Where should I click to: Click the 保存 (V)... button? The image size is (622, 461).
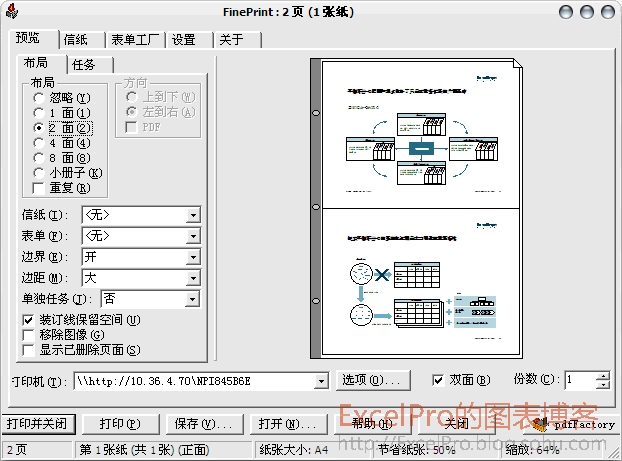205,424
